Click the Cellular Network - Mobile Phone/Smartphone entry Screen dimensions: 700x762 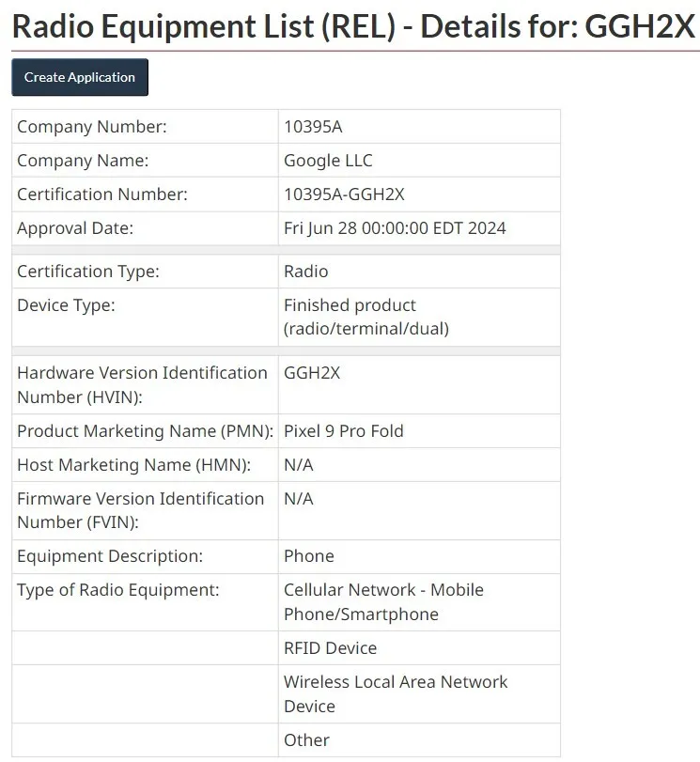[383, 601]
